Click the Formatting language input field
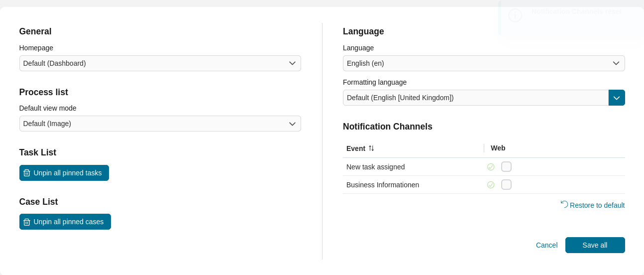 (x=476, y=98)
